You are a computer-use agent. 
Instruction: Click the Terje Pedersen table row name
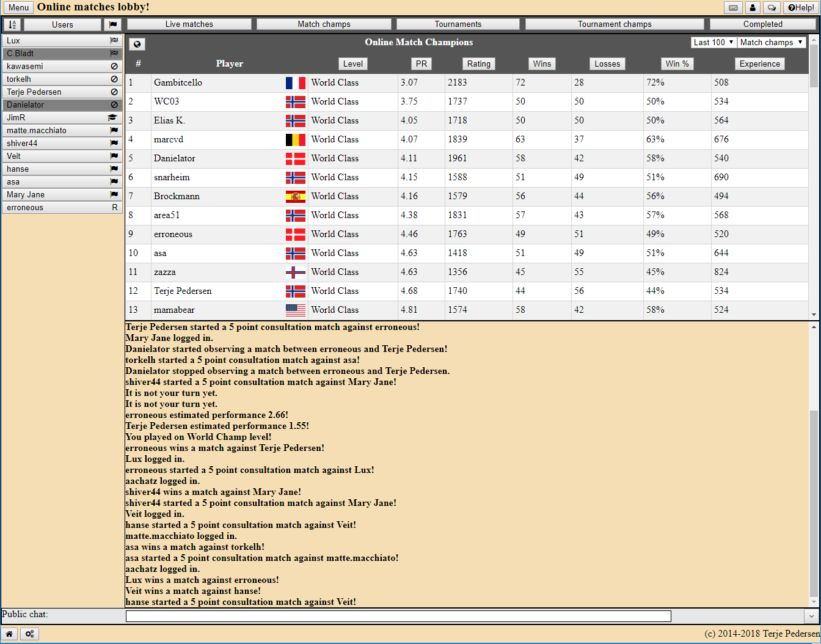coord(183,291)
